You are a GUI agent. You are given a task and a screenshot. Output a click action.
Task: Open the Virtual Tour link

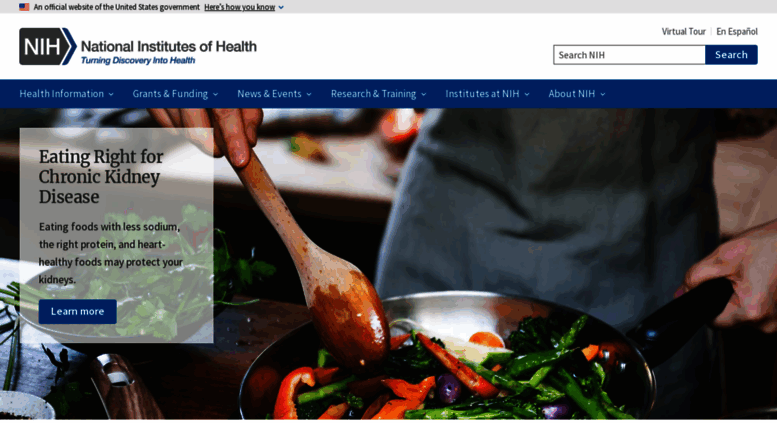[683, 31]
